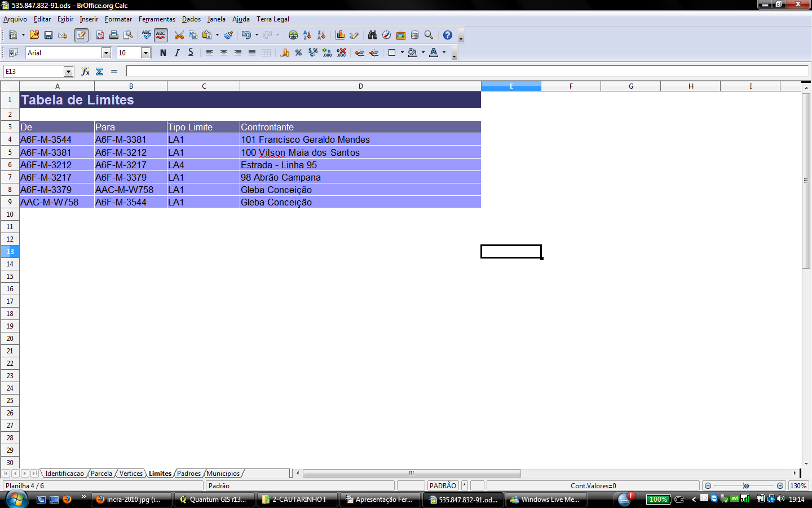Click the Document as E-mail icon
Screen dimensions: 812x508
(63, 35)
